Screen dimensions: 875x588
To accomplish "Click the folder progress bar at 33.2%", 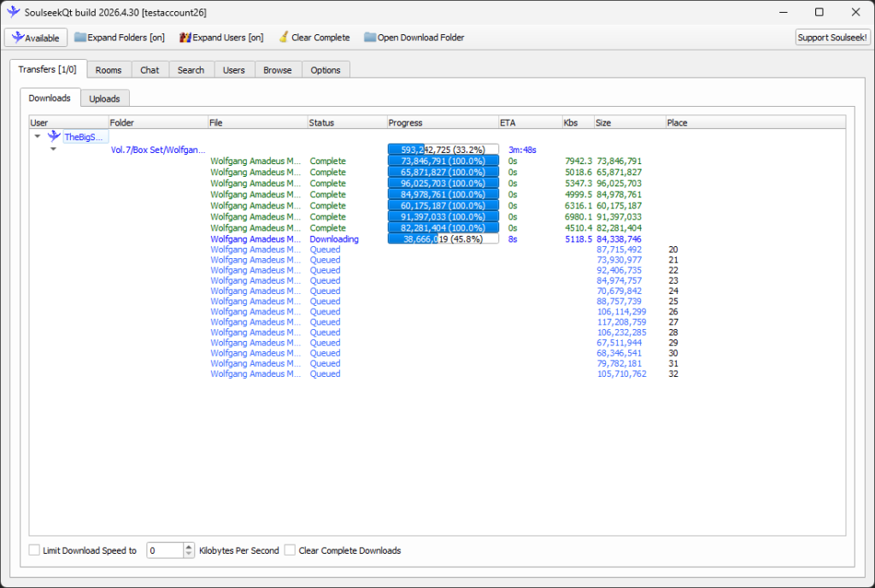I will (x=443, y=150).
